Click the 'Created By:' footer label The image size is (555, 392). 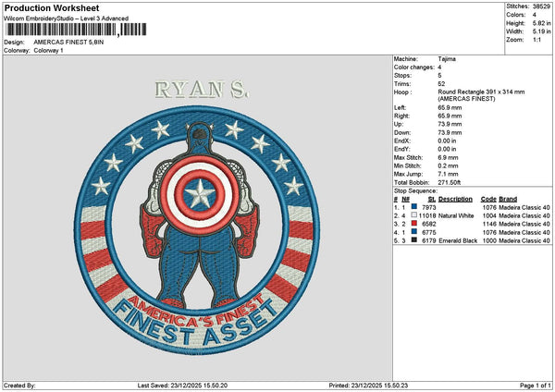point(19,386)
